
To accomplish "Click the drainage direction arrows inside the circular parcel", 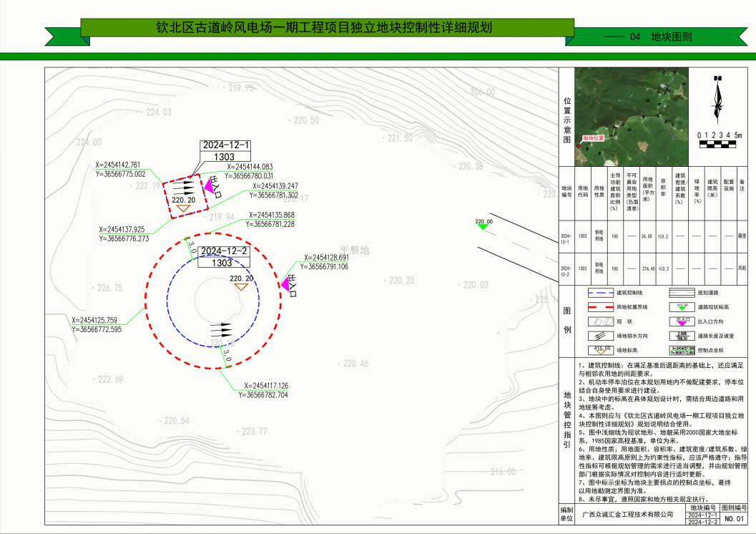I will 222,329.
